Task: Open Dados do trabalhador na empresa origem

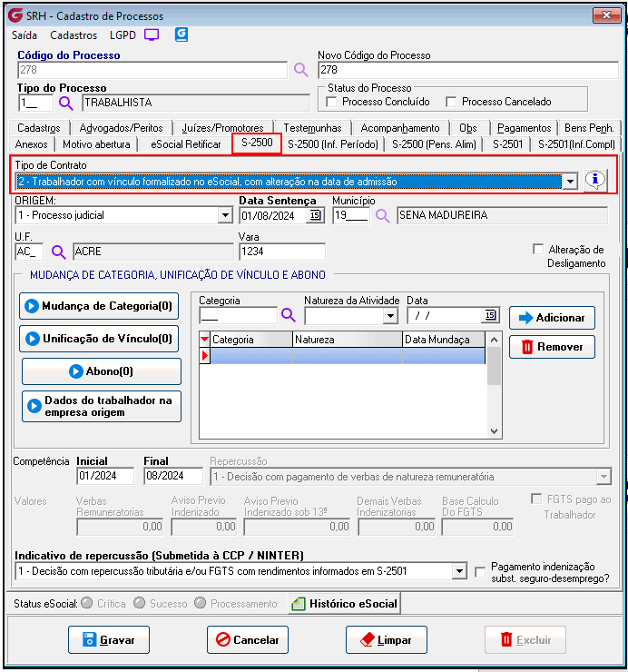Action: (102, 406)
